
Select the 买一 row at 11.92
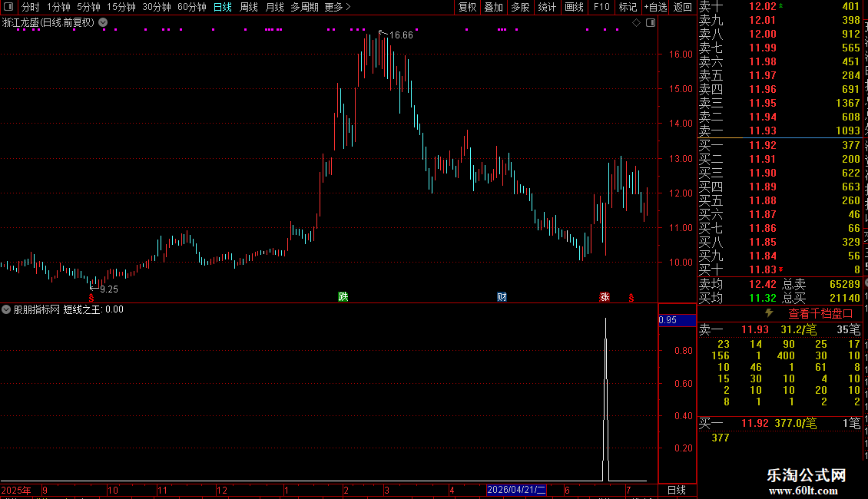780,145
